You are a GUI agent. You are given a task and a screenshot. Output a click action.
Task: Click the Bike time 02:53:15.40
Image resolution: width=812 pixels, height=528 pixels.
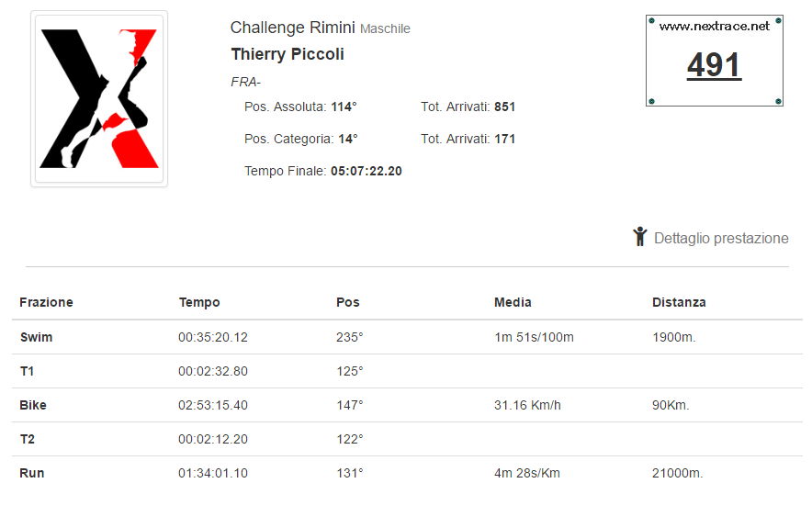(x=213, y=405)
